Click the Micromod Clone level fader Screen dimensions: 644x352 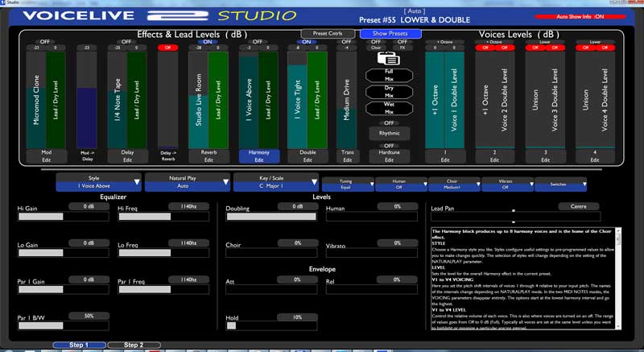(36, 100)
